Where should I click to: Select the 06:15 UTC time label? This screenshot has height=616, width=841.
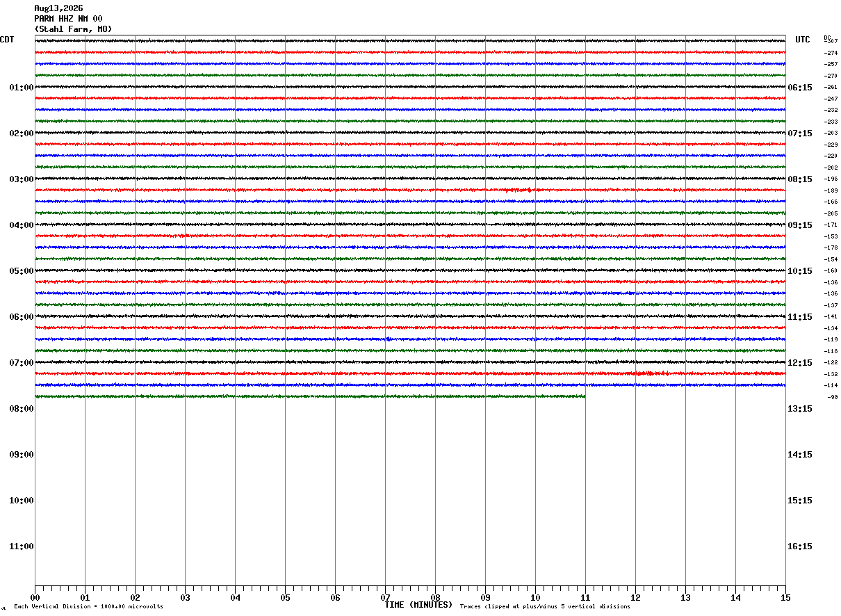pyautogui.click(x=800, y=88)
